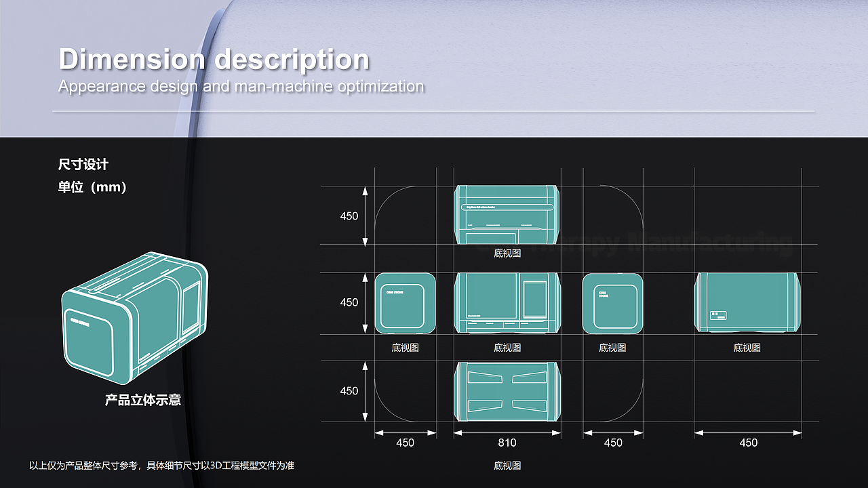Screen dimensions: 868x488
Task: Select the "底视图" label under the right end-view drawing
Action: pos(612,348)
